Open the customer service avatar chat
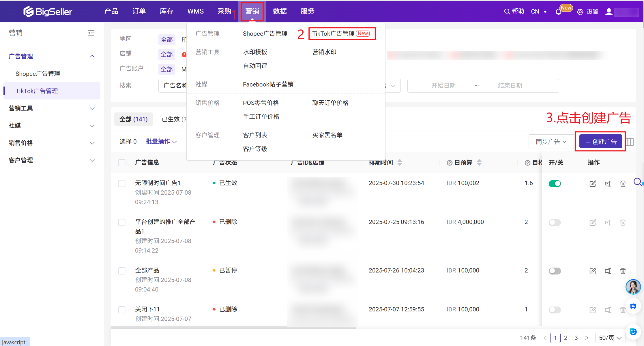The width and height of the screenshot is (644, 346). click(x=633, y=287)
